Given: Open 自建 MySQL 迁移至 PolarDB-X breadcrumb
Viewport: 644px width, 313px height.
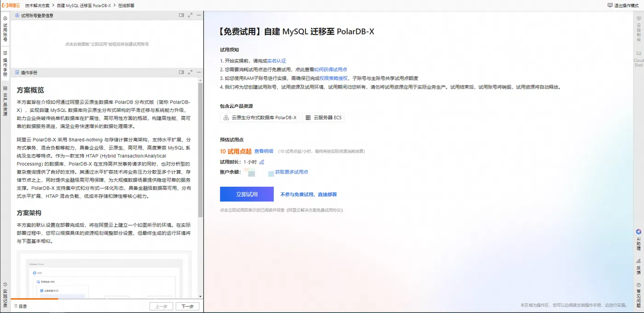Looking at the screenshot, I should (84, 5).
